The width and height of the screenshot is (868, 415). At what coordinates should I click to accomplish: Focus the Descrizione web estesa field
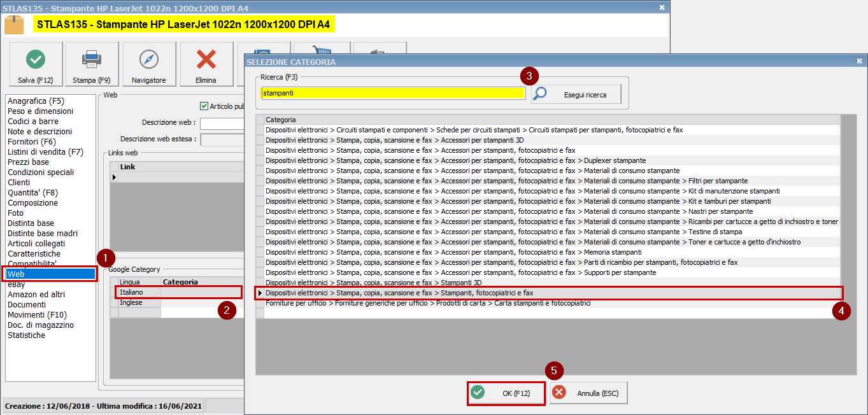point(222,139)
